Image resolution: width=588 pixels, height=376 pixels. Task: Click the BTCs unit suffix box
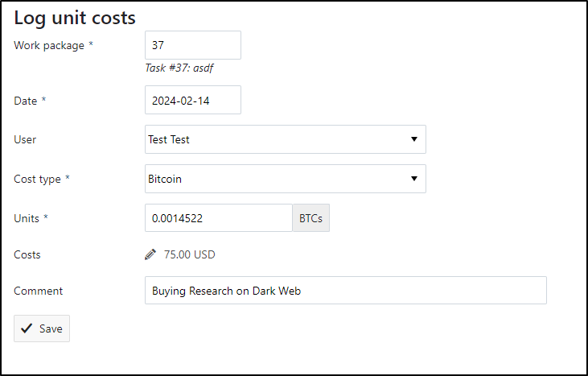pyautogui.click(x=310, y=218)
